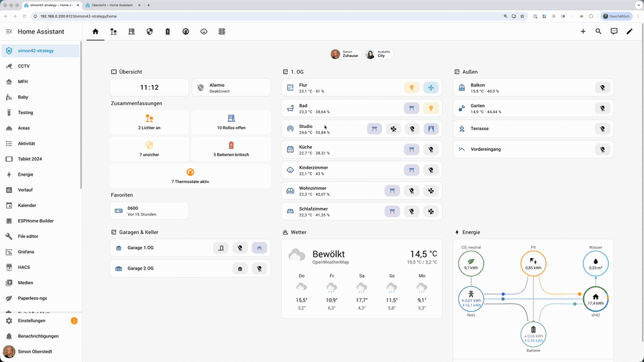The image size is (644, 362).
Task: Toggle the Bad light bulb button
Action: coord(431,108)
